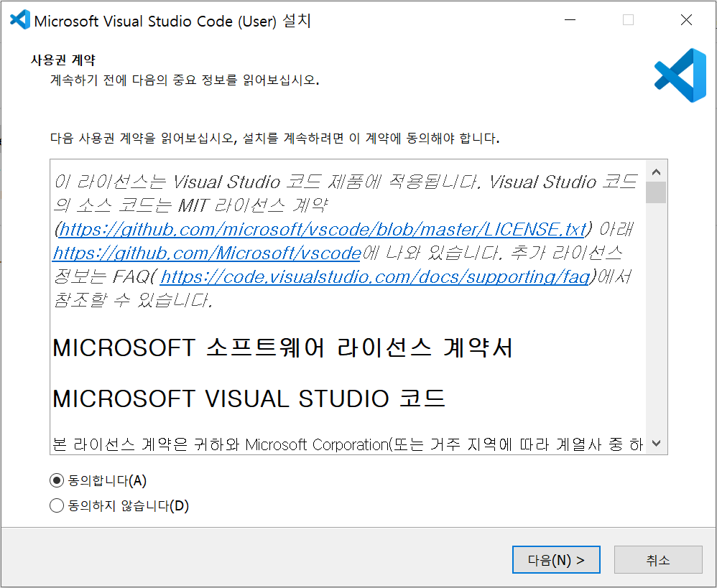
Task: Click the italic text 참조할 수 있습니다.
Action: pyautogui.click(x=133, y=301)
